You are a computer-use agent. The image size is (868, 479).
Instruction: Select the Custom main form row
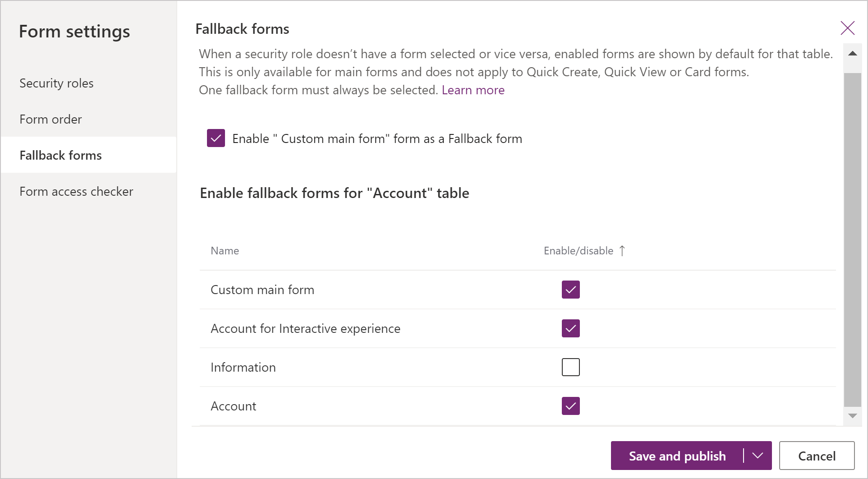[x=262, y=290]
